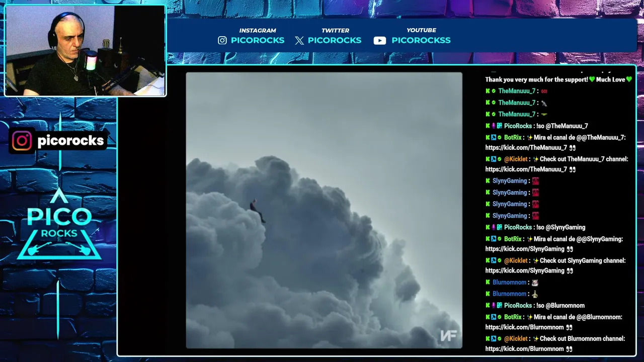Click the sparkle emoji in BotRix's SlynyGaming message
The image size is (644, 362).
(529, 239)
